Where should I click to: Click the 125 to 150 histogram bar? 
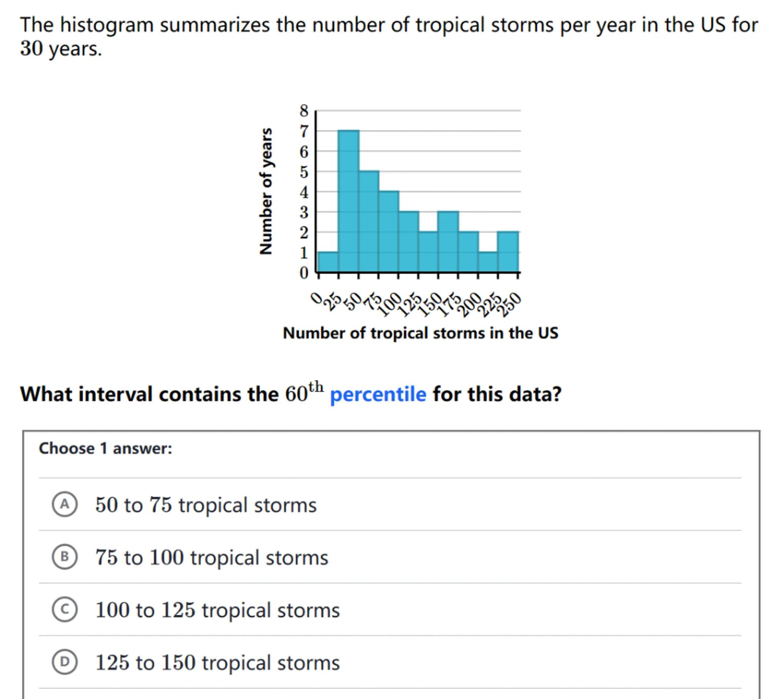pyautogui.click(x=428, y=252)
